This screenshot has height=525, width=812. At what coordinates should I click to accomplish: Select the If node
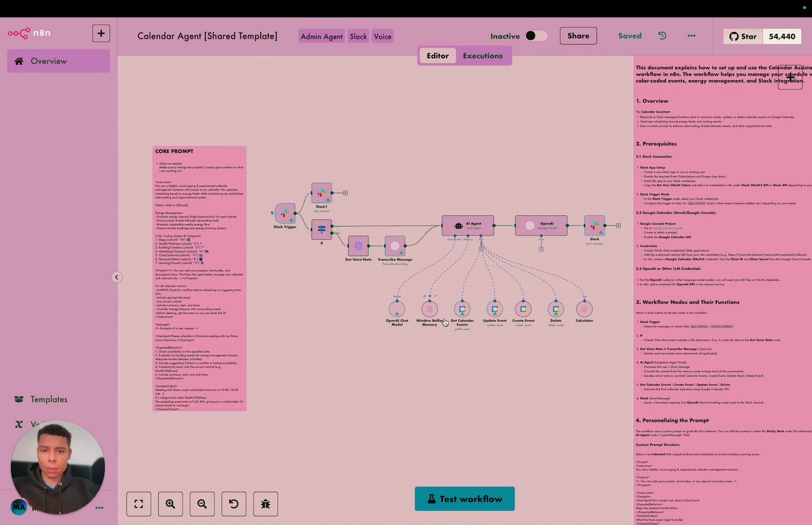pyautogui.click(x=322, y=229)
